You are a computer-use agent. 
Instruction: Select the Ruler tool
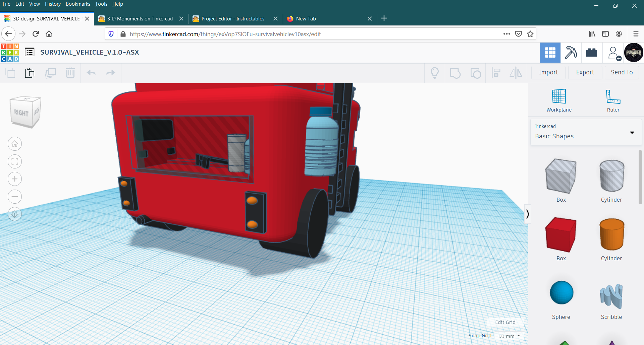613,100
